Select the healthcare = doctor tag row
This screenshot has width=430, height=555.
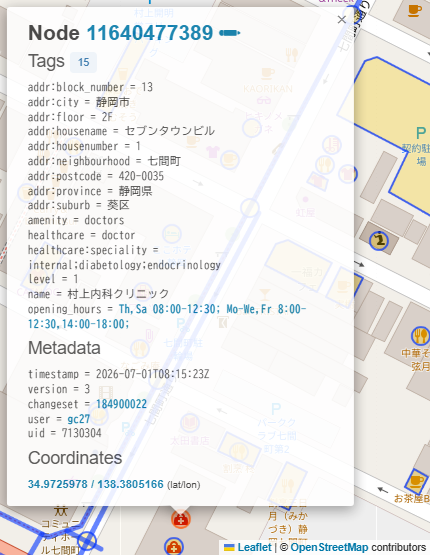click(81, 235)
